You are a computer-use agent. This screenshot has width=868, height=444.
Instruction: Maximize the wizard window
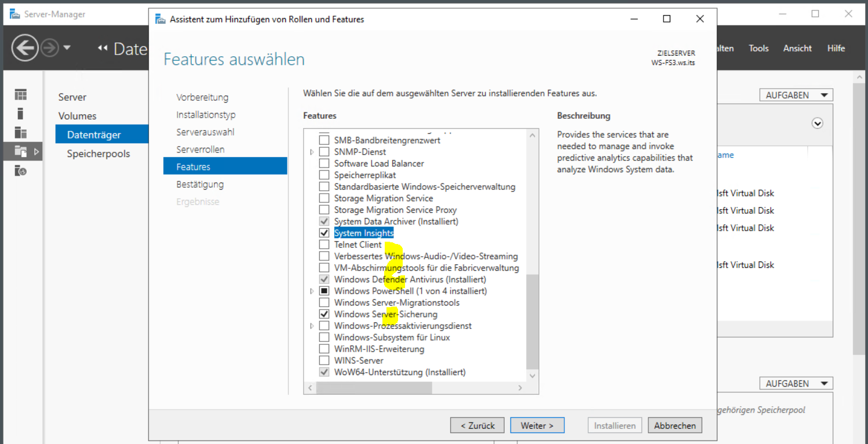666,19
